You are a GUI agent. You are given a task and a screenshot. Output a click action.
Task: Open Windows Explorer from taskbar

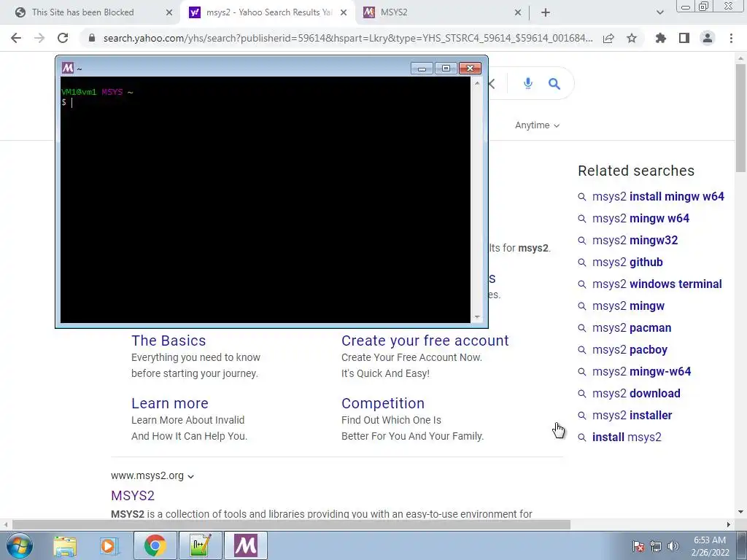click(x=65, y=545)
